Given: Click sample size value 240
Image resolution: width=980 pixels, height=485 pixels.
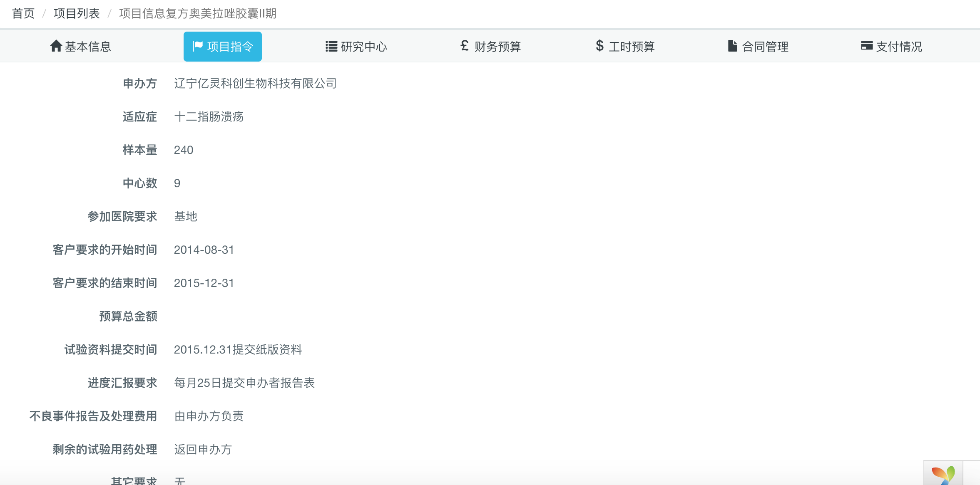Looking at the screenshot, I should 184,150.
